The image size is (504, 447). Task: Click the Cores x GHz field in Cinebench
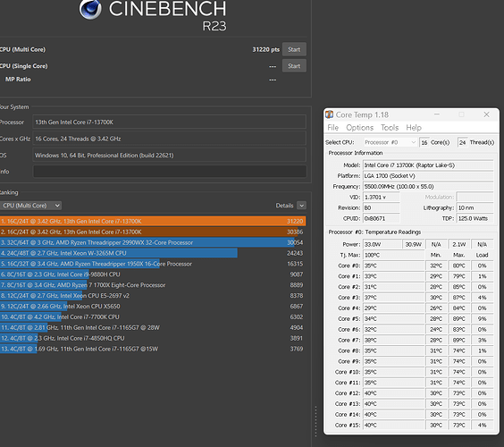click(x=170, y=139)
